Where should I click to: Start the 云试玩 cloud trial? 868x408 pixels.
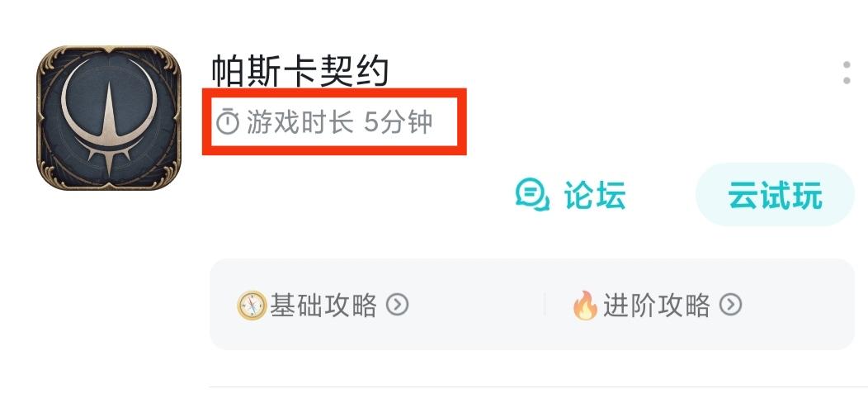click(775, 195)
